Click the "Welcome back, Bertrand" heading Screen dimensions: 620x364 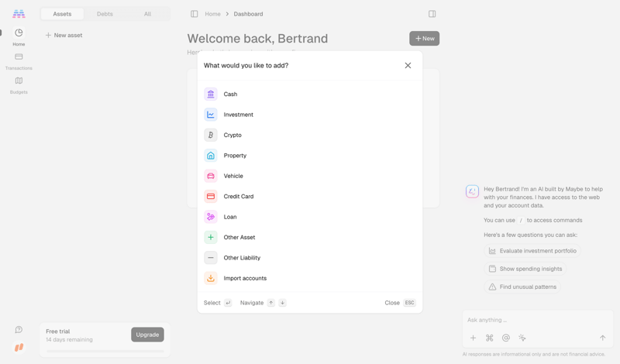tap(257, 39)
